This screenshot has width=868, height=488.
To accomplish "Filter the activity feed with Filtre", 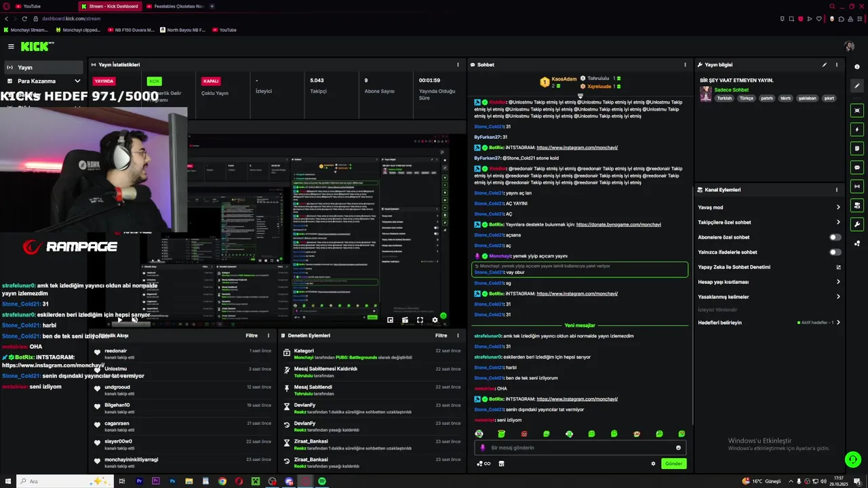I will pyautogui.click(x=252, y=335).
